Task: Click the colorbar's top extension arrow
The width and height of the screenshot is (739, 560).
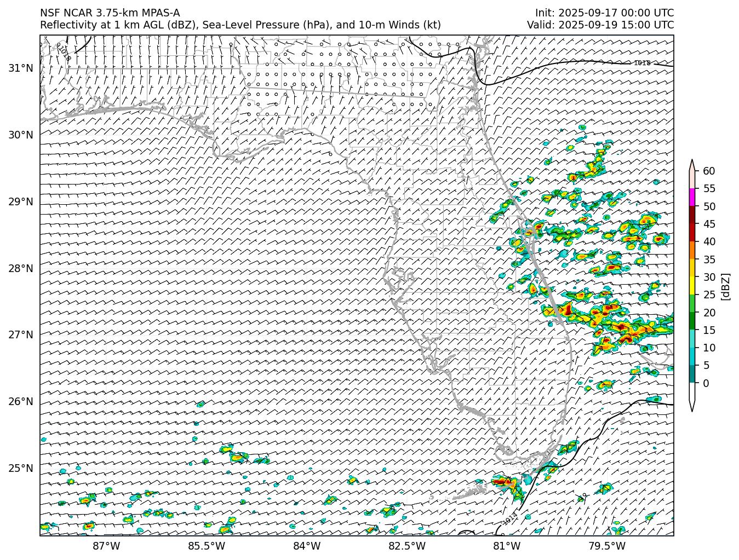Action: [x=692, y=165]
